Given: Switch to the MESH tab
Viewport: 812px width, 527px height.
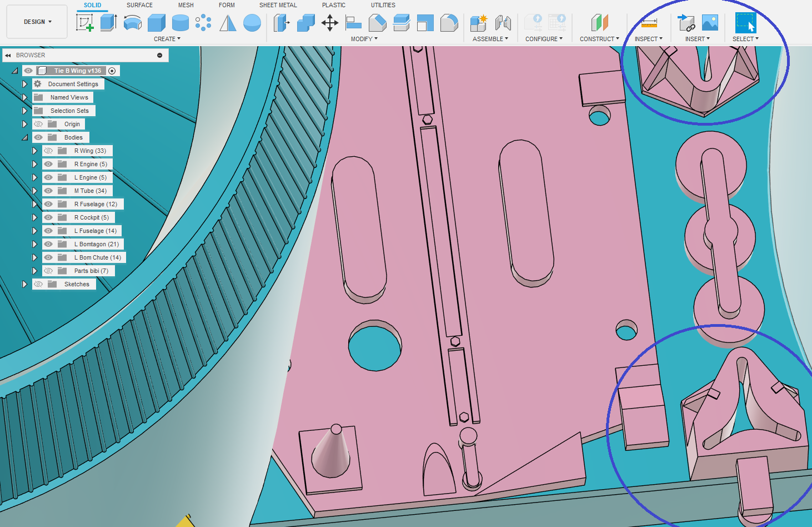Looking at the screenshot, I should click(186, 5).
